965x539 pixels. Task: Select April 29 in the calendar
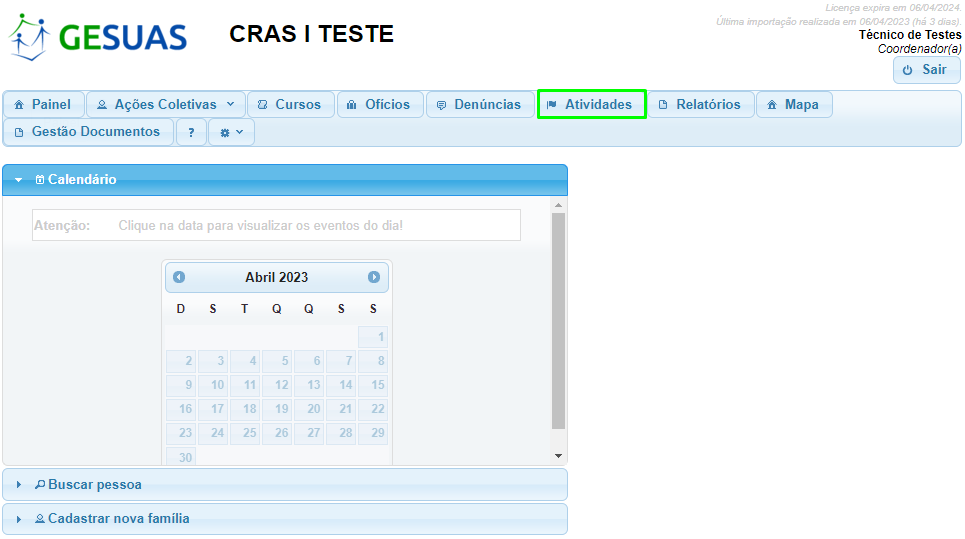click(373, 433)
